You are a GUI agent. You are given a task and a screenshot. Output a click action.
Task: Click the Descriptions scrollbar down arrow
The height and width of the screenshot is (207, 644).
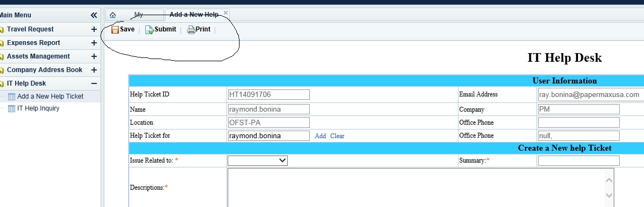[609, 195]
